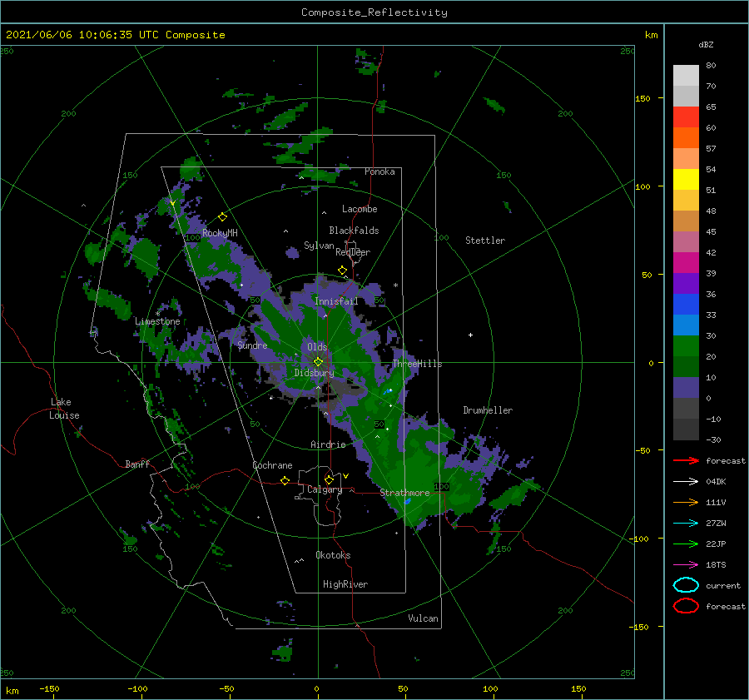Click the Innisfail city label

click(x=336, y=301)
